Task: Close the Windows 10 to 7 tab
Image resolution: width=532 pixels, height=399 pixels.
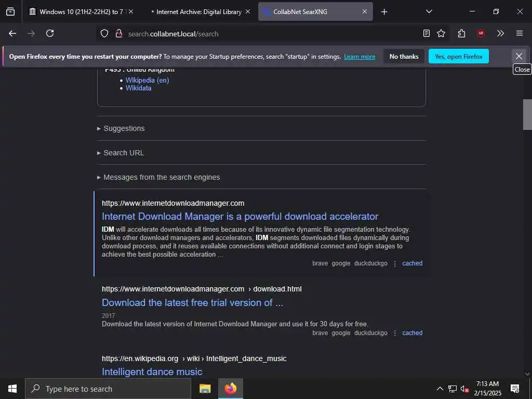Action: click(131, 11)
